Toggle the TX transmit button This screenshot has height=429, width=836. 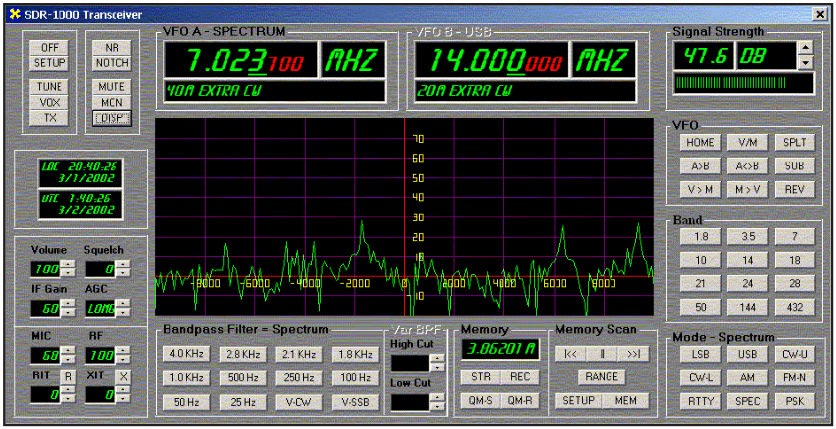(50, 118)
